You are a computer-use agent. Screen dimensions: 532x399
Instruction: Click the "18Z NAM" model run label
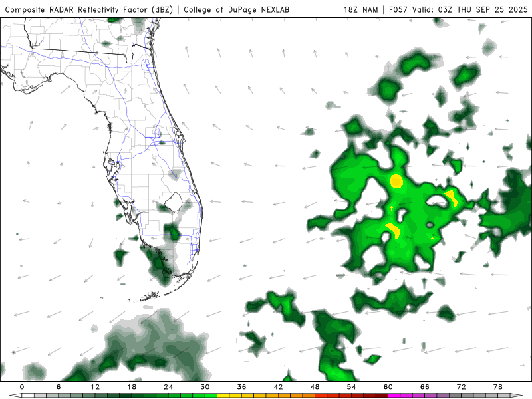pyautogui.click(x=360, y=9)
